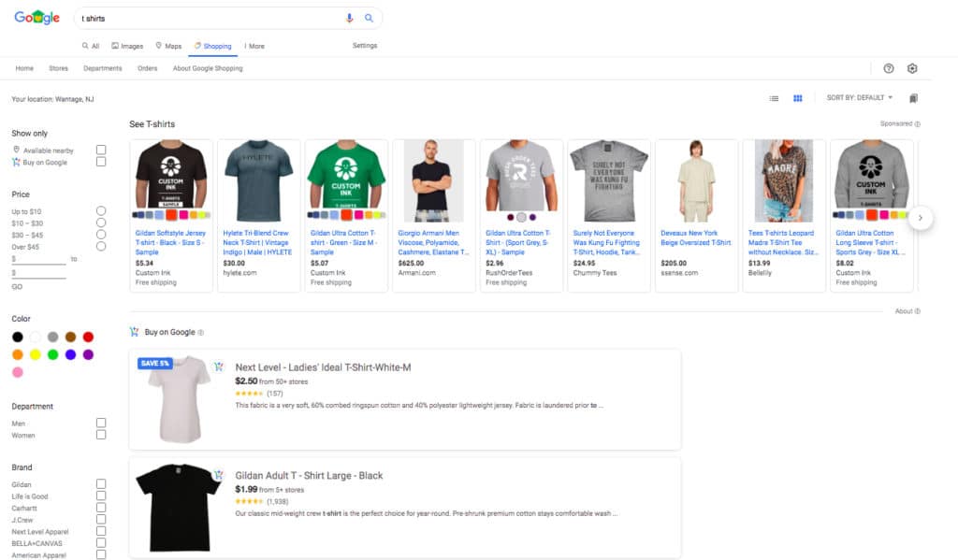Open the Stores nav item
The image size is (958, 560).
59,68
